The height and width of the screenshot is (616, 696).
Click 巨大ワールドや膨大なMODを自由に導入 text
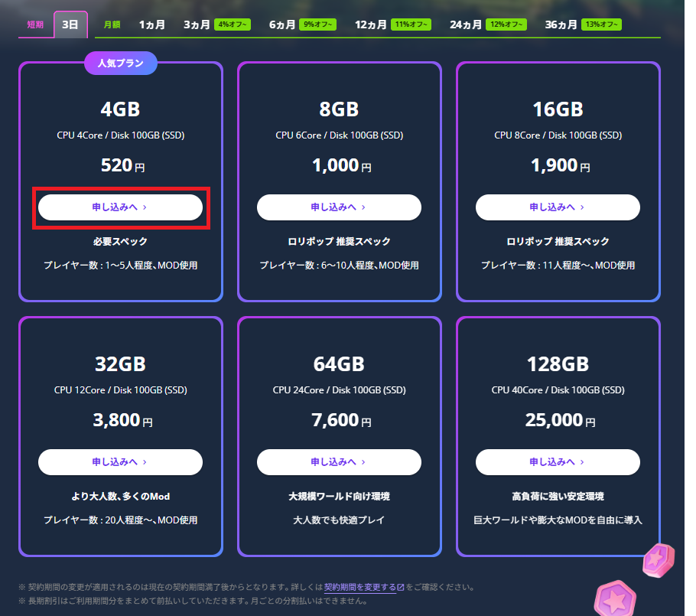[x=558, y=520]
